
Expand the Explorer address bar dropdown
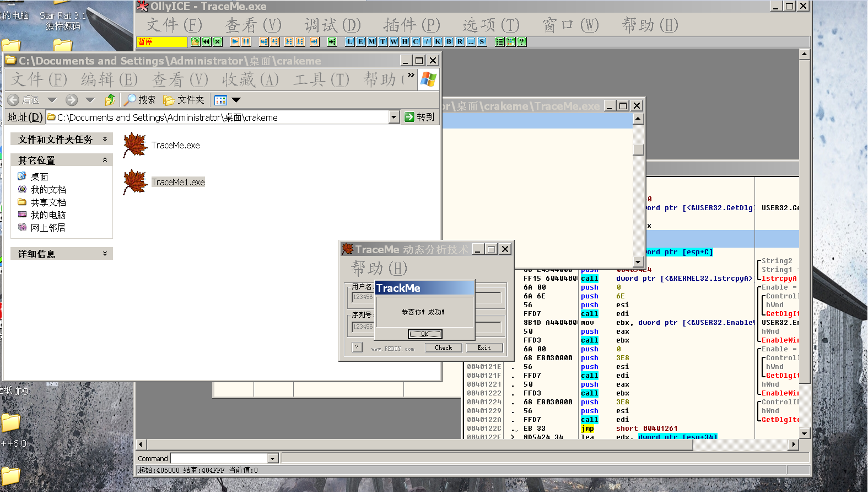[393, 117]
